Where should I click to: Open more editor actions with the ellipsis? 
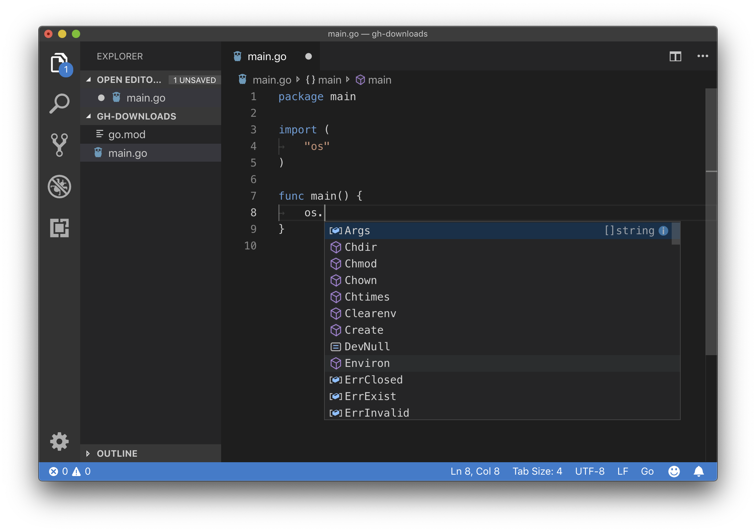coord(702,56)
